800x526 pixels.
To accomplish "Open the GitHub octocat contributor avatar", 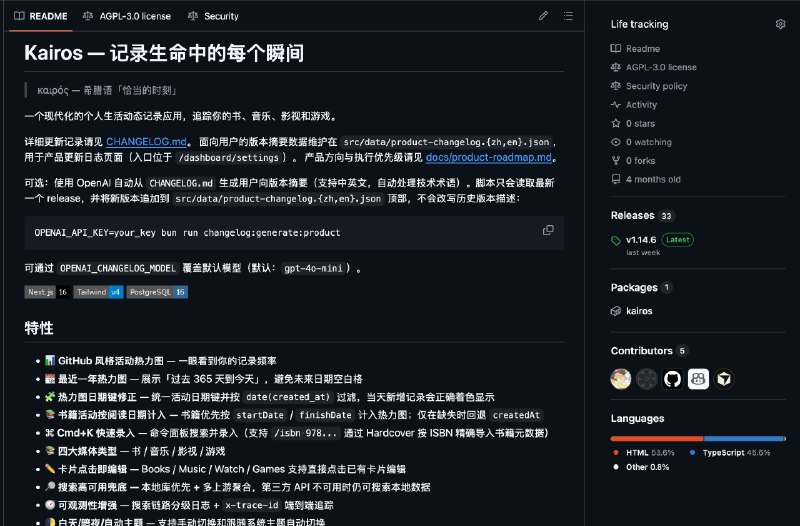I will tap(672, 379).
